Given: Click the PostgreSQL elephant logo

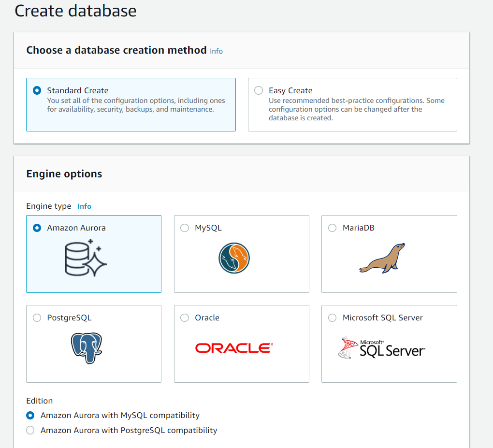Looking at the screenshot, I should (x=87, y=348).
